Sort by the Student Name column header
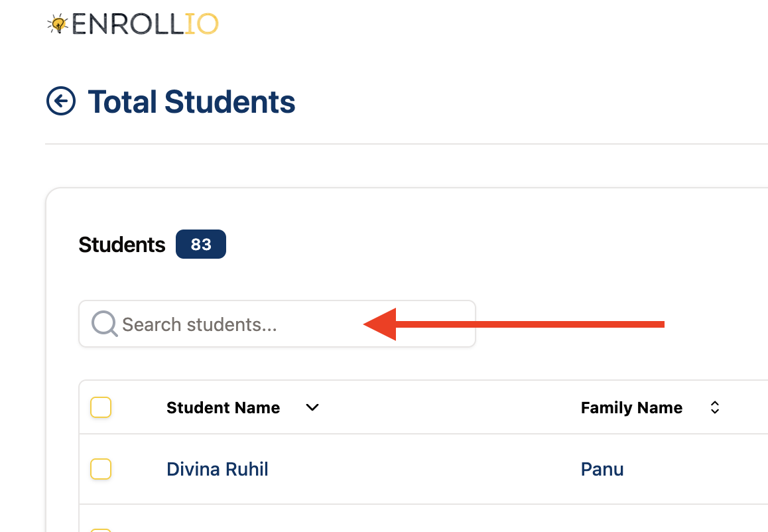768x532 pixels. tap(224, 407)
